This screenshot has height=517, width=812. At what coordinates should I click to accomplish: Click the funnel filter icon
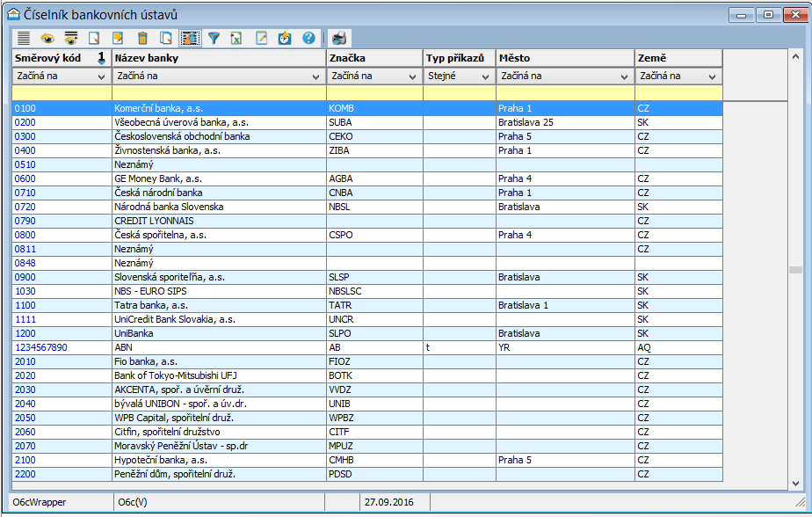point(214,38)
